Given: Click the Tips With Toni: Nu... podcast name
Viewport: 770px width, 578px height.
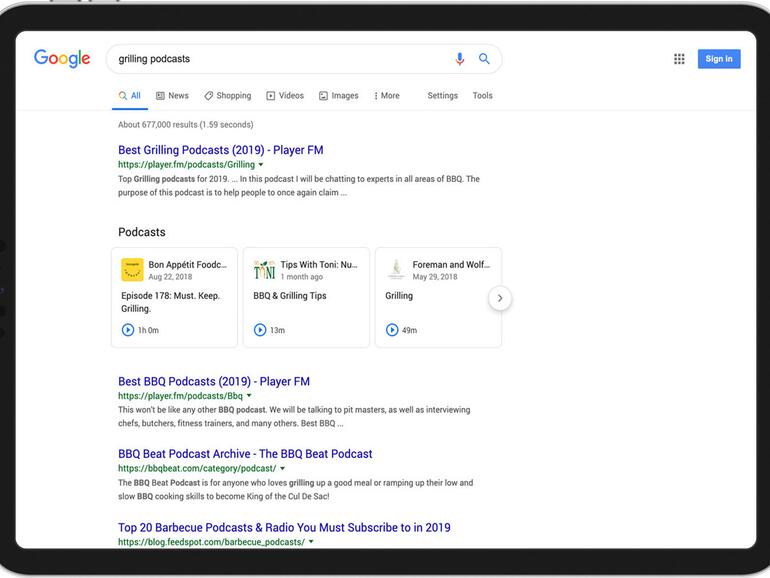Looking at the screenshot, I should point(319,265).
